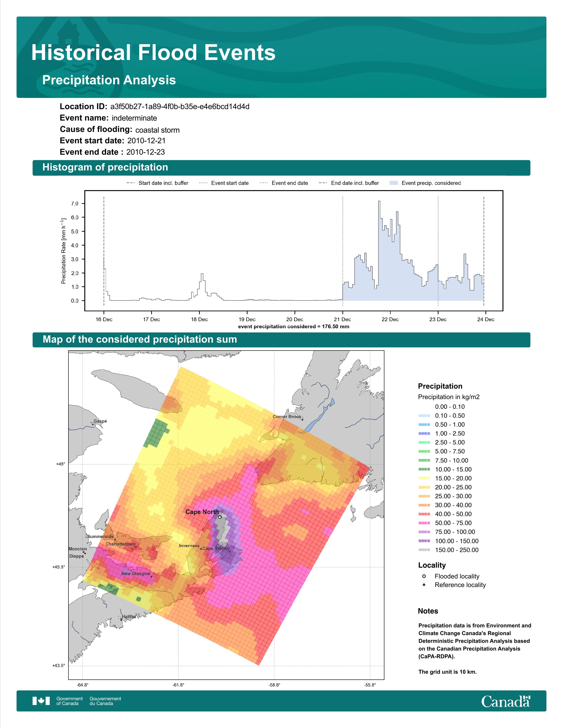Click the 0.10 - 0.50 legend color swatch
Screen dimensions: 563x728
coord(424,416)
